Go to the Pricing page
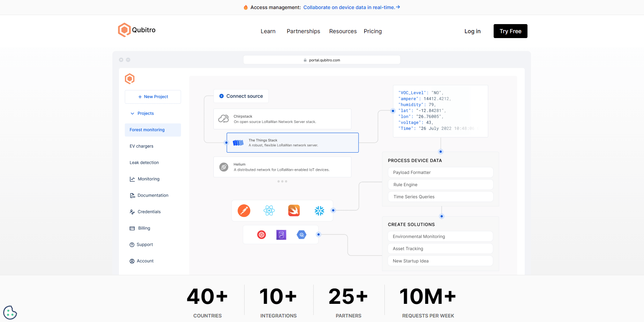This screenshot has width=644, height=322. click(x=373, y=31)
